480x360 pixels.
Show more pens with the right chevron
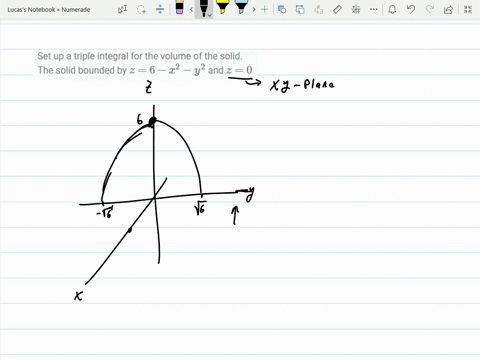254,9
